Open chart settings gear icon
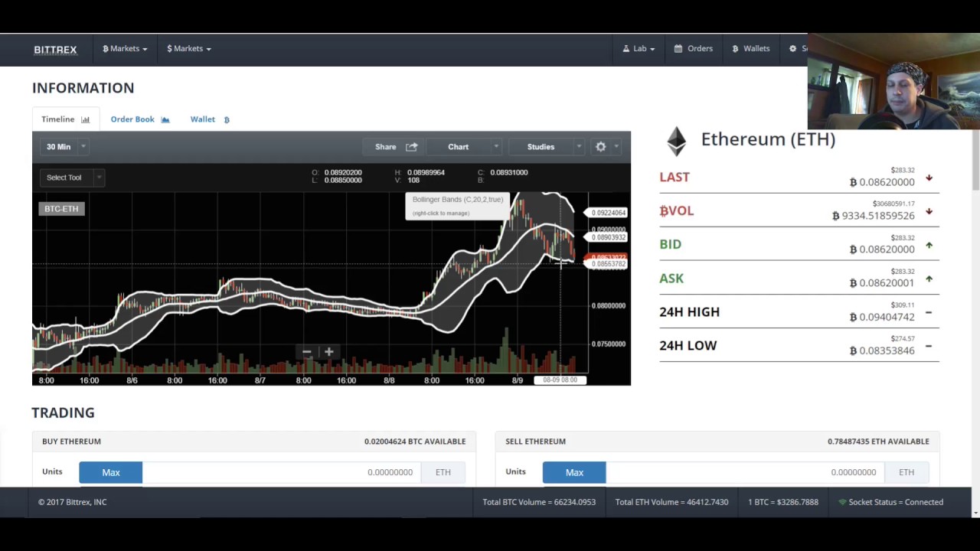The width and height of the screenshot is (980, 551). pos(601,147)
